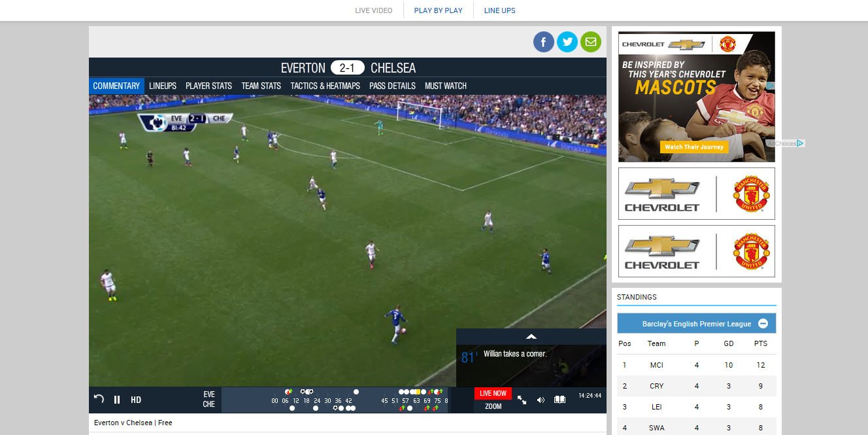Jump to LIVE NOW
868x435 pixels.
493,393
